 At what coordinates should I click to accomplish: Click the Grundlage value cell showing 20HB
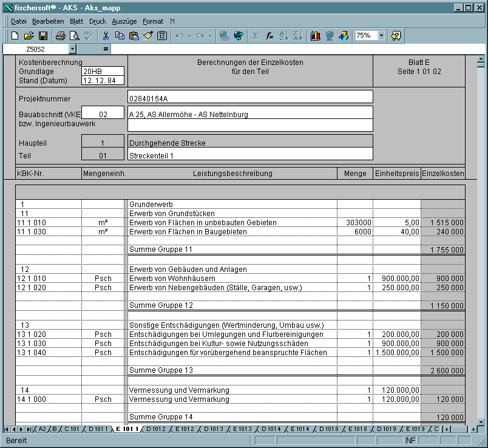tap(102, 71)
